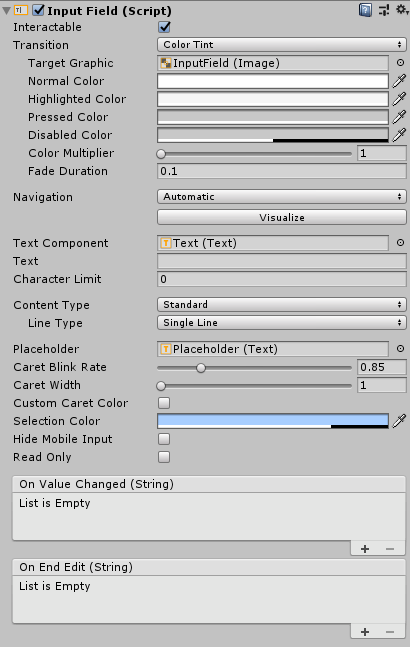The image size is (410, 647).
Task: Open the Content Type dropdown
Action: pos(282,305)
